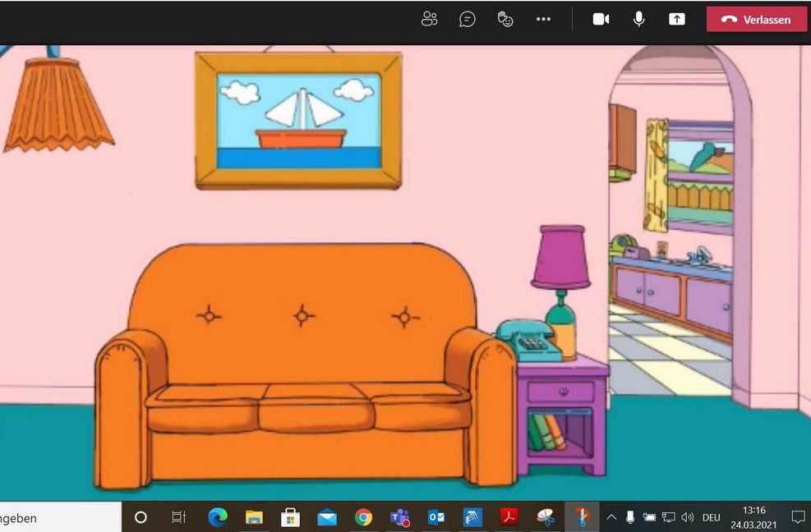Open the blue striped app on the taskbar
This screenshot has width=811, height=532.
(x=472, y=517)
